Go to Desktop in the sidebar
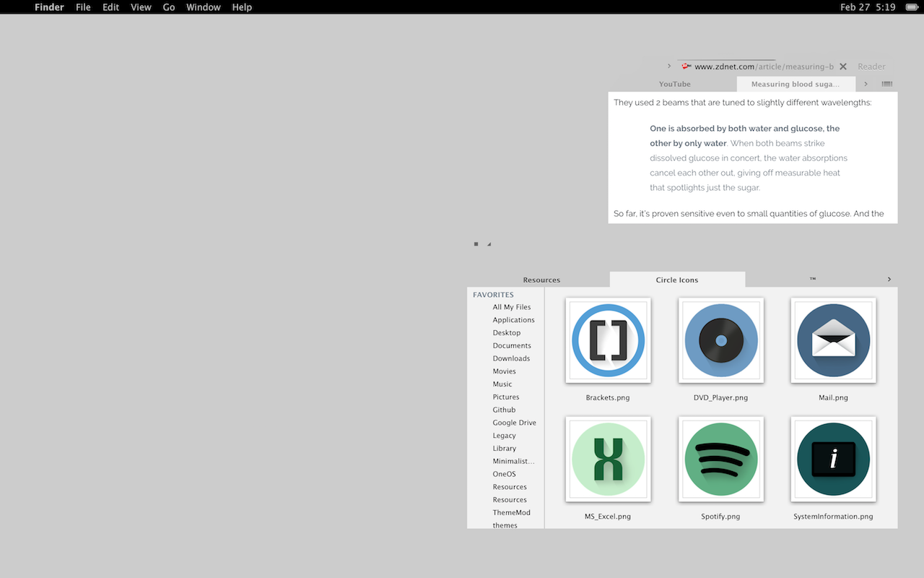 507,333
